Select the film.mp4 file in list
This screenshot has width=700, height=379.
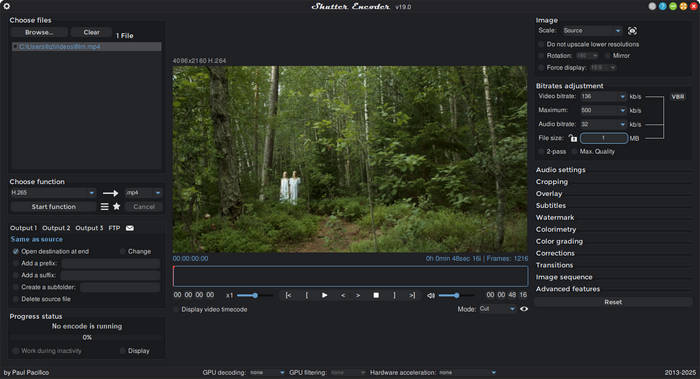87,47
